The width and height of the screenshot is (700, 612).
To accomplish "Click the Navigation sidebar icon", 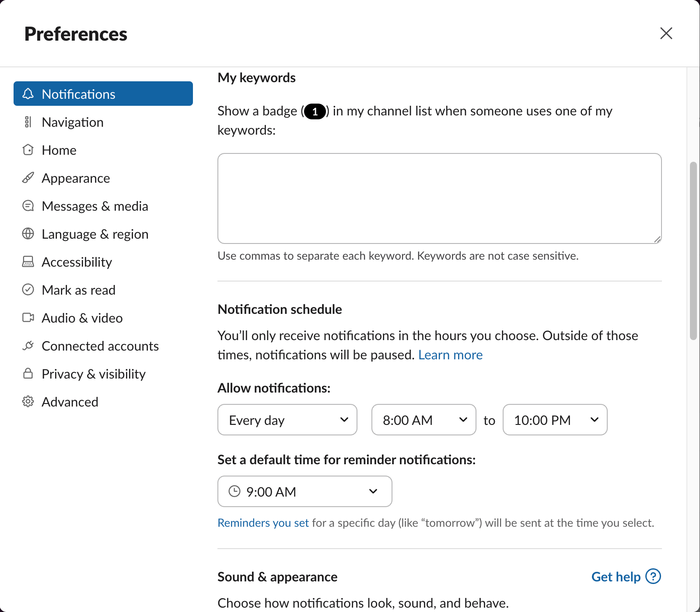I will point(28,122).
